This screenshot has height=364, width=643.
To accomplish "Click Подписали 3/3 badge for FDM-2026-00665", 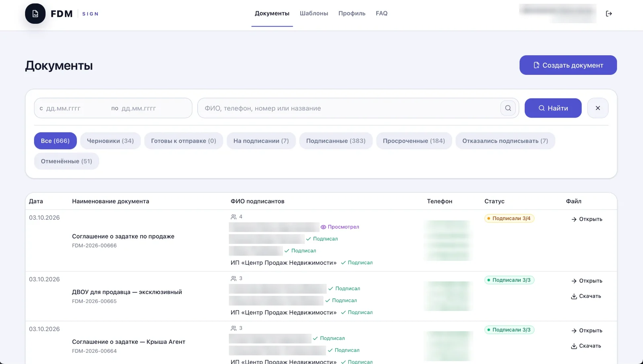I will click(x=509, y=280).
